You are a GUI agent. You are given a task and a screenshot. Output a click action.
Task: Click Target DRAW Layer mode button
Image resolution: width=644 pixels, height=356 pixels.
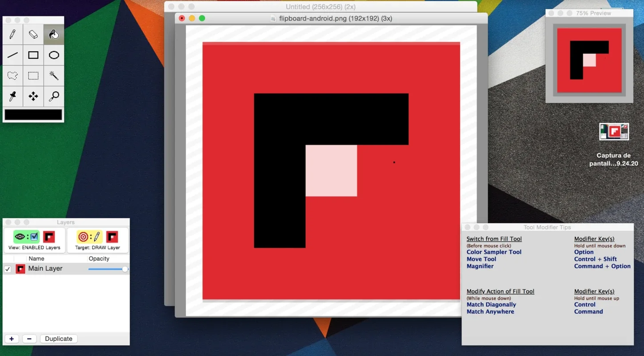(97, 240)
